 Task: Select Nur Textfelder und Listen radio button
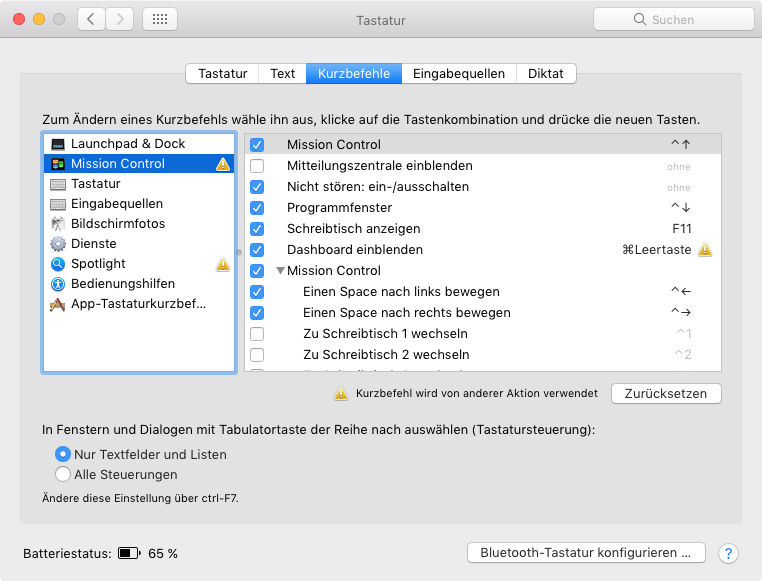(x=63, y=454)
